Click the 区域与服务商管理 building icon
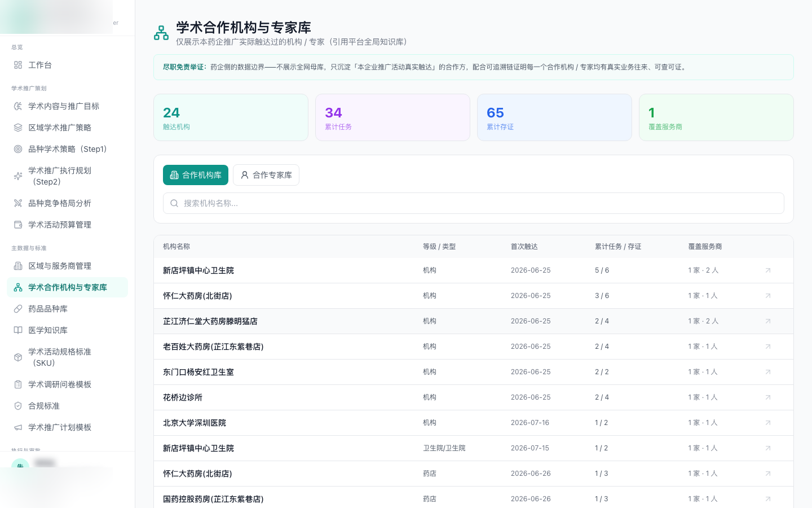The width and height of the screenshot is (812, 508). point(18,266)
